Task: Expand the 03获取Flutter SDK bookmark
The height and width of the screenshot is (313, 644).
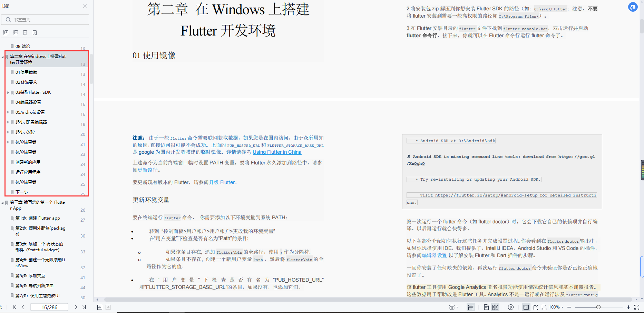Action: tap(8, 92)
